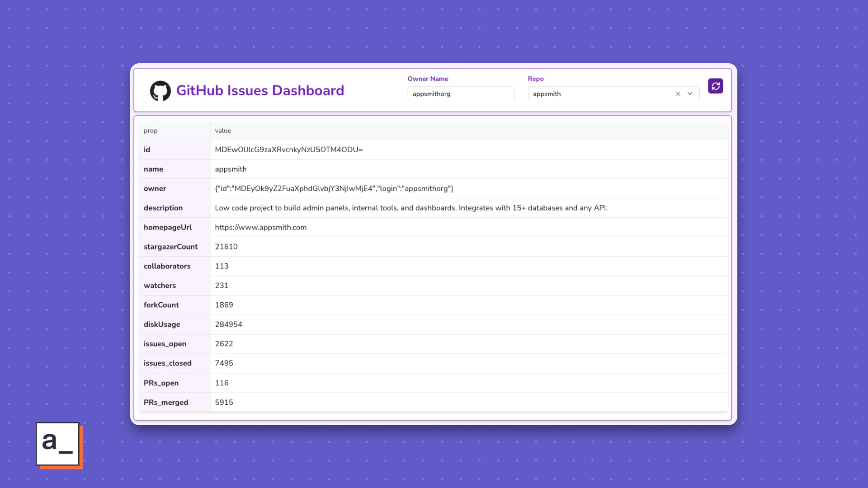Click the GitHub Issues Dashboard title

tap(260, 91)
